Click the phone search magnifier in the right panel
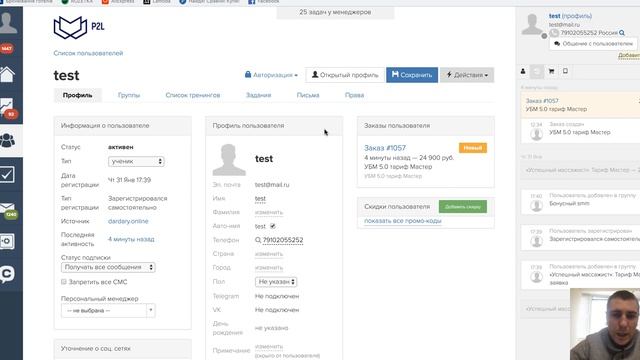The width and height of the screenshot is (640, 360). pos(622,33)
